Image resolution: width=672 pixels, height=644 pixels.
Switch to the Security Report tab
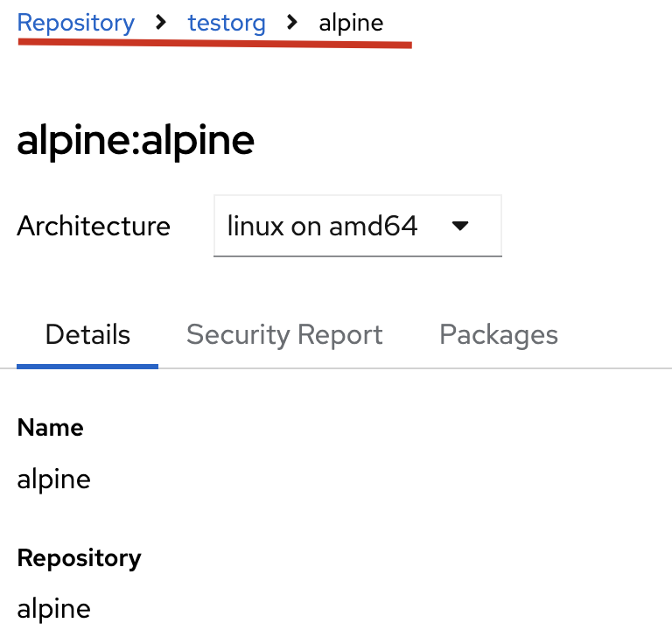click(284, 335)
